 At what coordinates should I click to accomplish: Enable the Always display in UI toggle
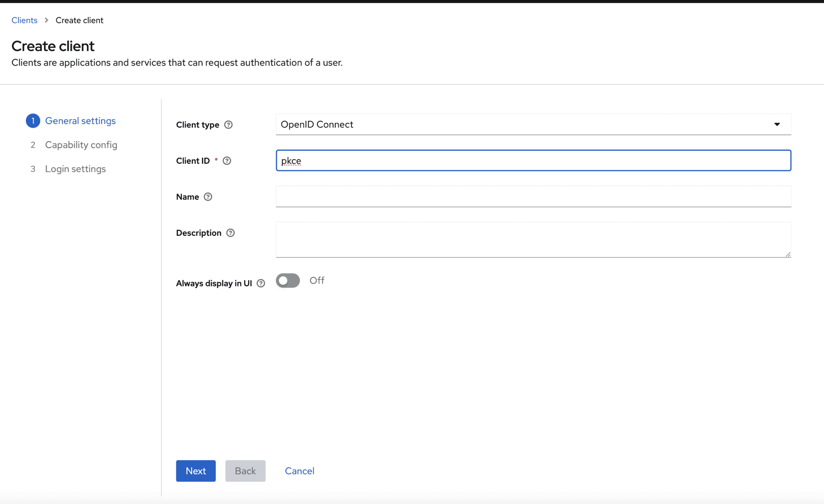point(287,280)
